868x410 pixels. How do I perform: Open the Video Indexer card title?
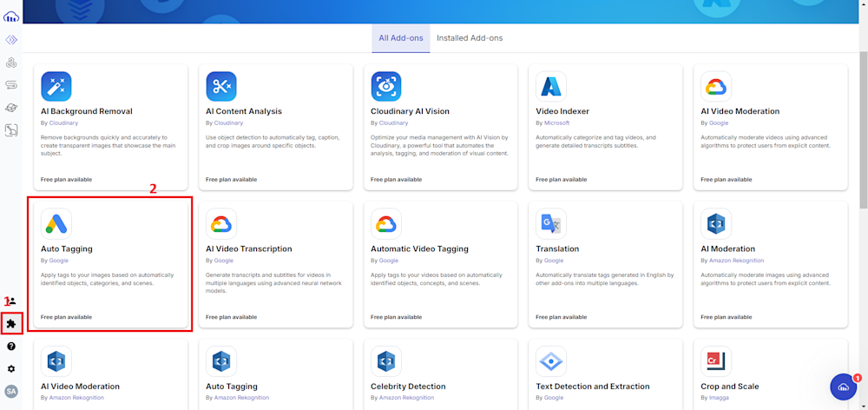[562, 111]
